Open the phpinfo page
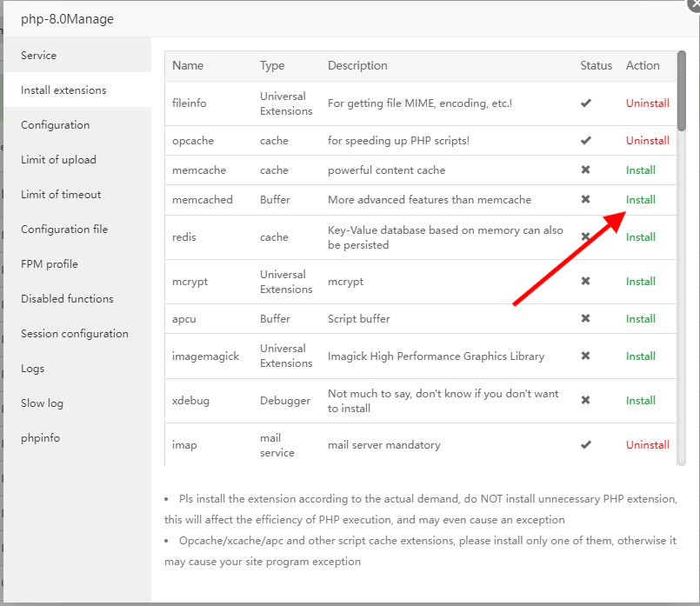This screenshot has height=606, width=700. pyautogui.click(x=41, y=438)
